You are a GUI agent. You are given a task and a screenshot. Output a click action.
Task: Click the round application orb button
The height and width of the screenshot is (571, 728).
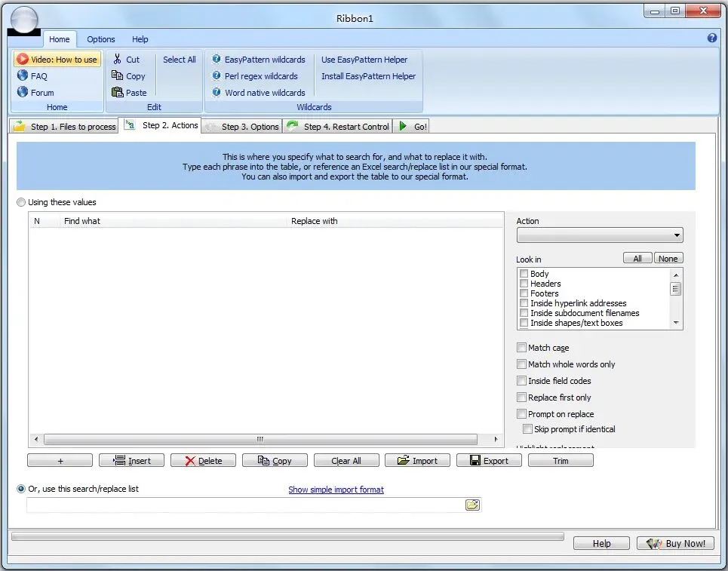(x=23, y=20)
